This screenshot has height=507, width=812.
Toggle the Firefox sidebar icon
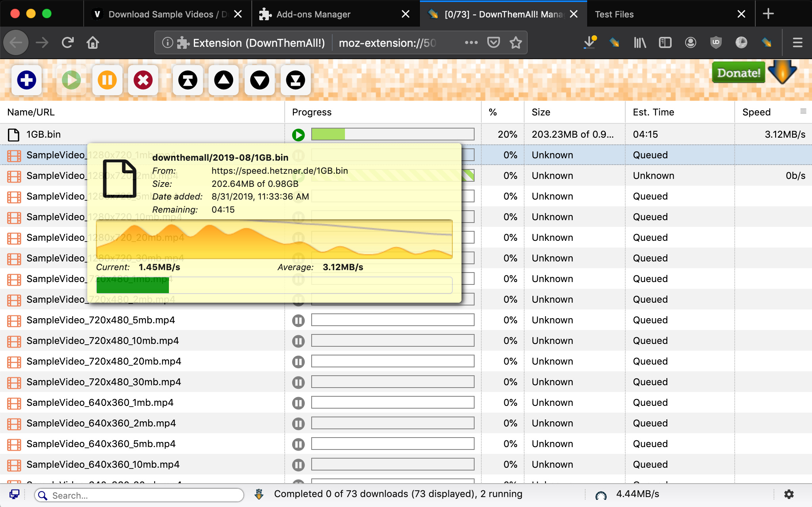click(665, 42)
